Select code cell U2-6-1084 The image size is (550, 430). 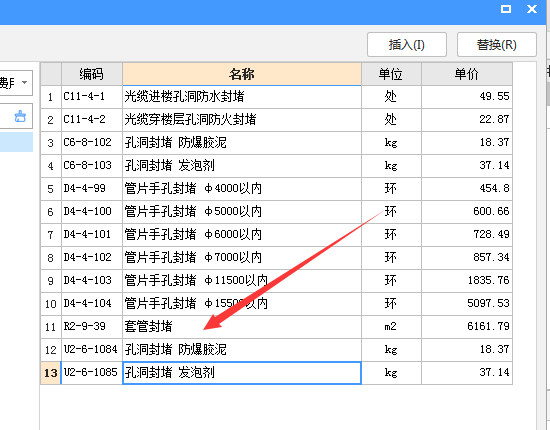coord(92,350)
